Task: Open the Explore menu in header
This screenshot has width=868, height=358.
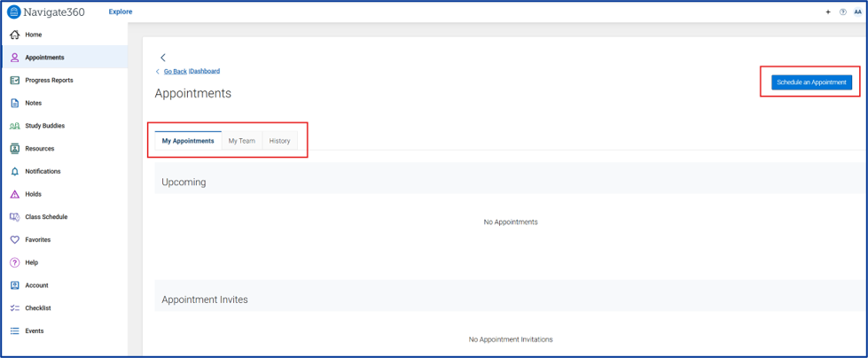Action: 120,12
